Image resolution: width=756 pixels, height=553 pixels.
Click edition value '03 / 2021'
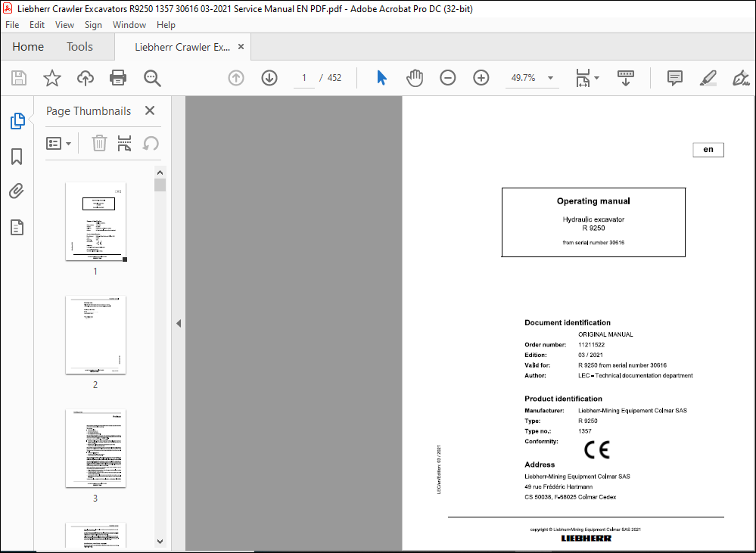pyautogui.click(x=590, y=355)
